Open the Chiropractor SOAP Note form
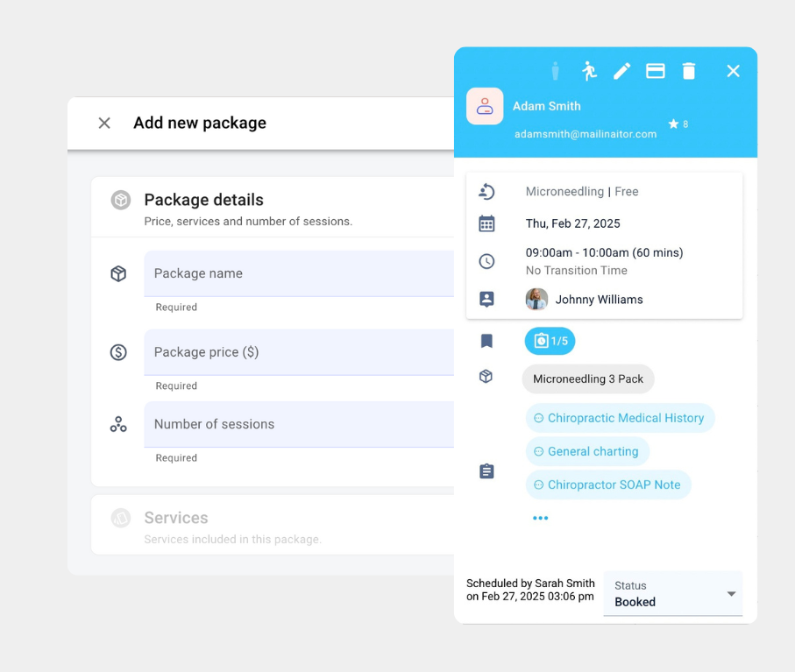This screenshot has height=672, width=795. (x=608, y=485)
